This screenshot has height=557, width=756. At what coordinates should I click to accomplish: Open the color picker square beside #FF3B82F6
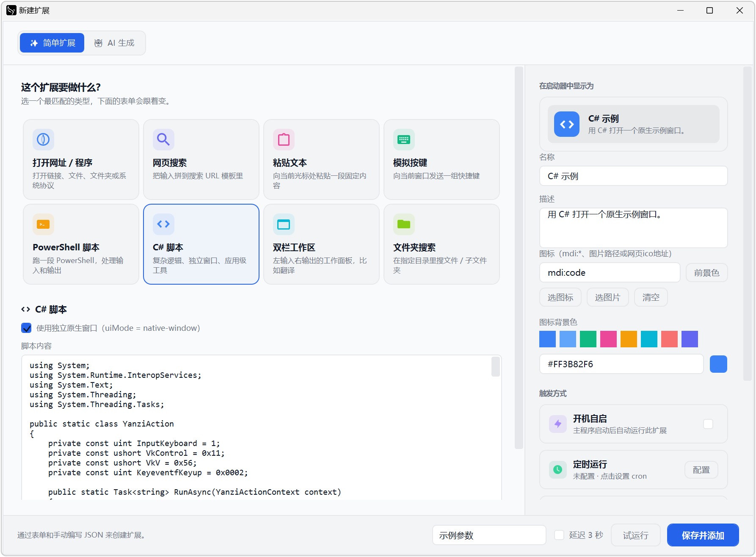click(x=718, y=364)
